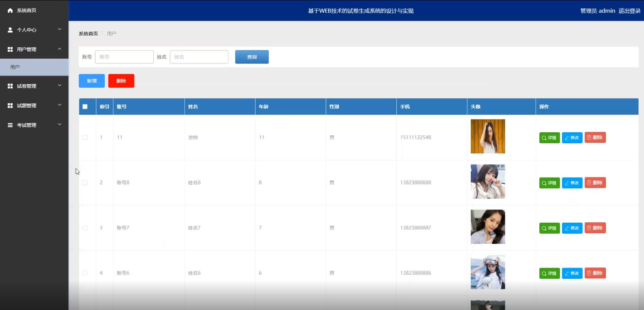This screenshot has width=644, height=310.
Task: Click trash icon in 删除 button for account 11
Action: click(589, 137)
